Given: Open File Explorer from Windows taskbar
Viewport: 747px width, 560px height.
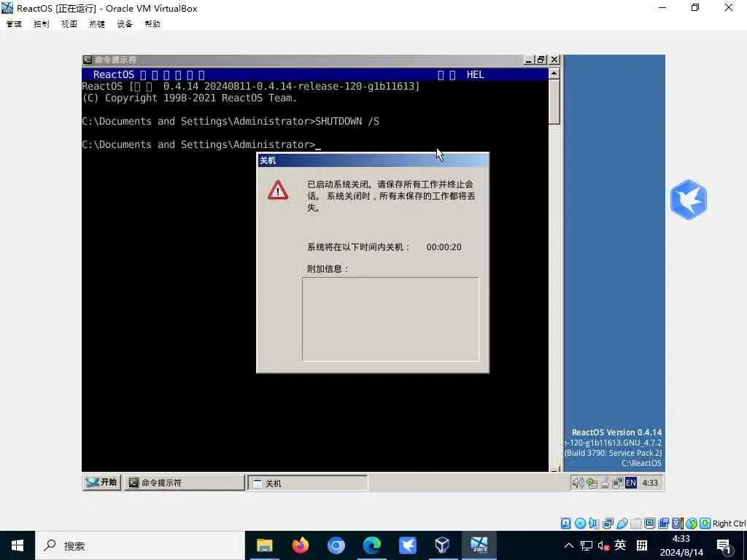Looking at the screenshot, I should pos(264,545).
